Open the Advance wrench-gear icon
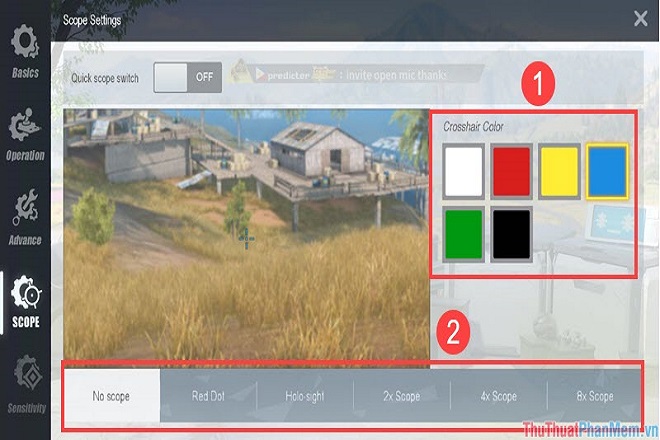The width and height of the screenshot is (660, 440). [x=25, y=206]
